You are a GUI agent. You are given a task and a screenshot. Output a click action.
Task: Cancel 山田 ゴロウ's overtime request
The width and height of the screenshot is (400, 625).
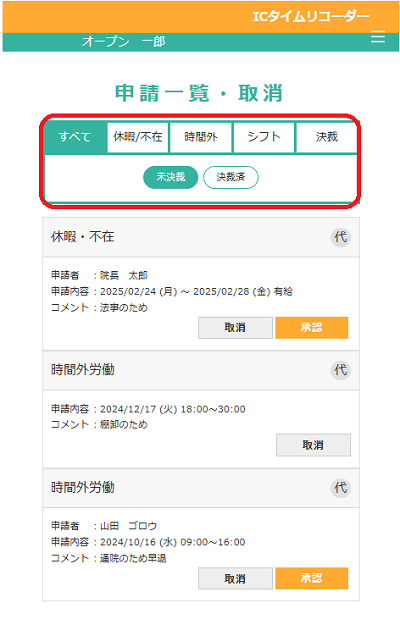[x=235, y=578]
